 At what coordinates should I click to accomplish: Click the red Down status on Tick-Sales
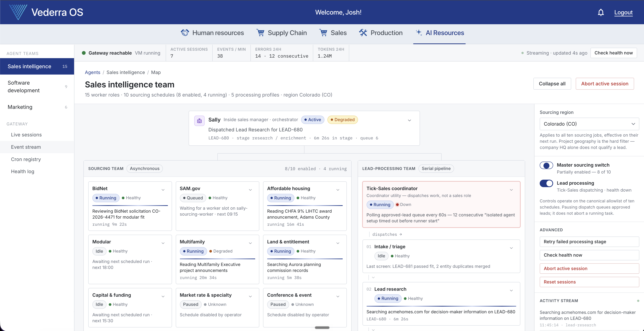pyautogui.click(x=403, y=205)
